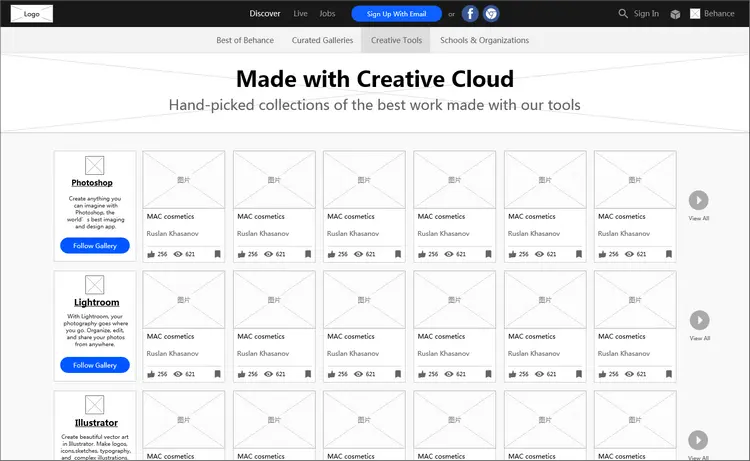Open the first project thumbnail in the Lightroom row
750x461 pixels.
click(184, 300)
